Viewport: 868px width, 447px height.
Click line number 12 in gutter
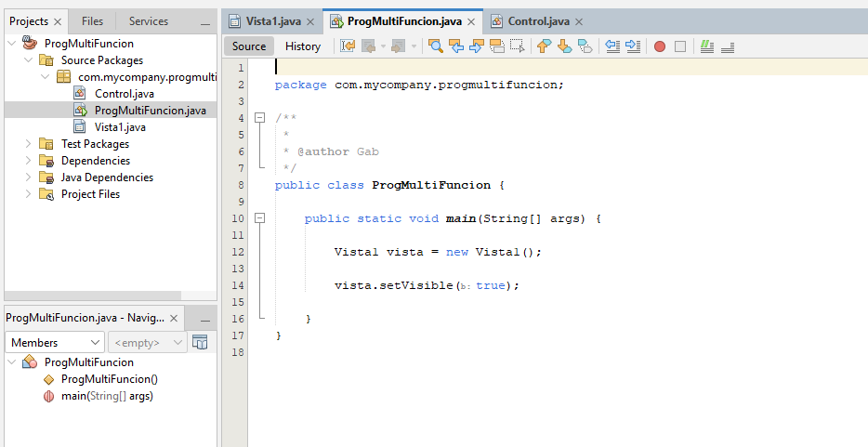238,252
